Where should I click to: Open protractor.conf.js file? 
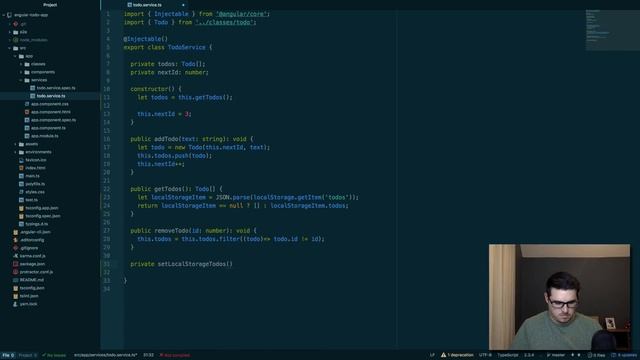click(x=36, y=272)
